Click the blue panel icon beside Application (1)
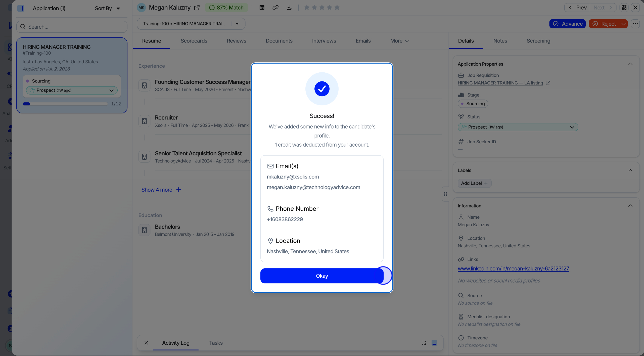The width and height of the screenshot is (644, 356). [x=21, y=8]
